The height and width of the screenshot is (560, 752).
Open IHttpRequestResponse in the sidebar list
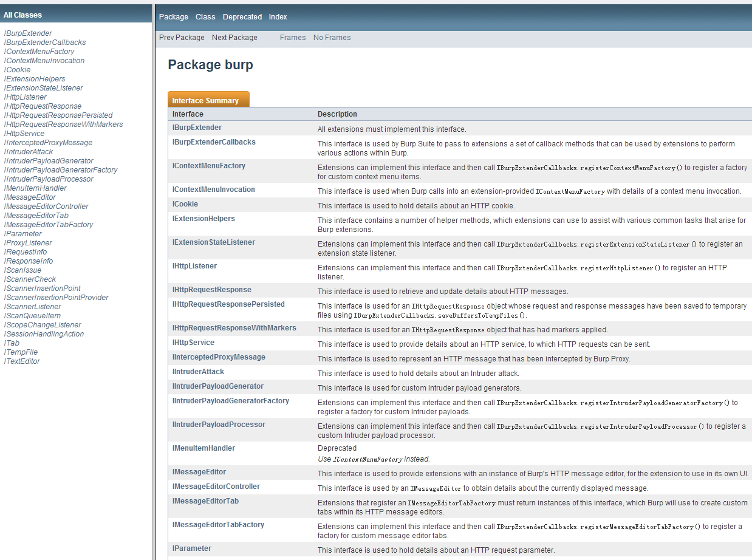tap(43, 106)
